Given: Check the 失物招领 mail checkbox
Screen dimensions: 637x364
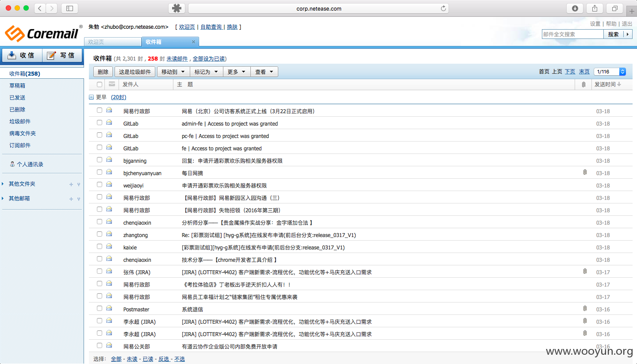Looking at the screenshot, I should 100,209.
